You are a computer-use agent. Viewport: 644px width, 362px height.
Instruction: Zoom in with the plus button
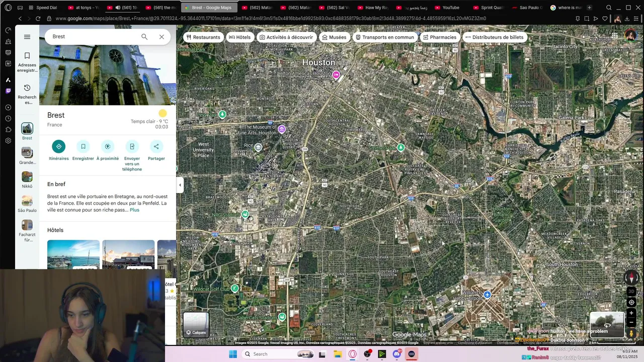[631, 313]
